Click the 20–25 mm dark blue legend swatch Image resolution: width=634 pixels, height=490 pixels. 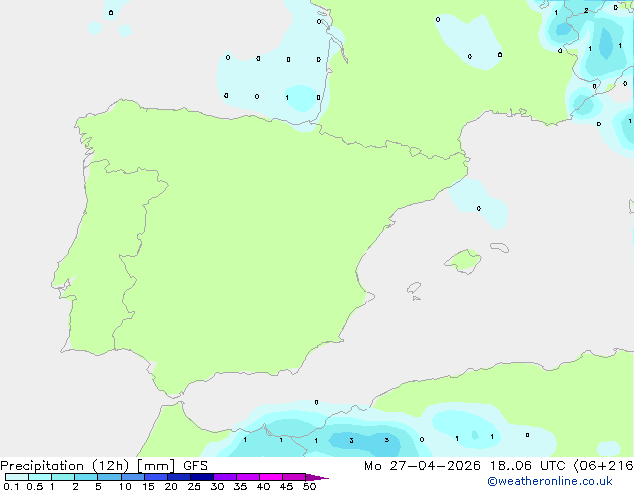[179, 477]
